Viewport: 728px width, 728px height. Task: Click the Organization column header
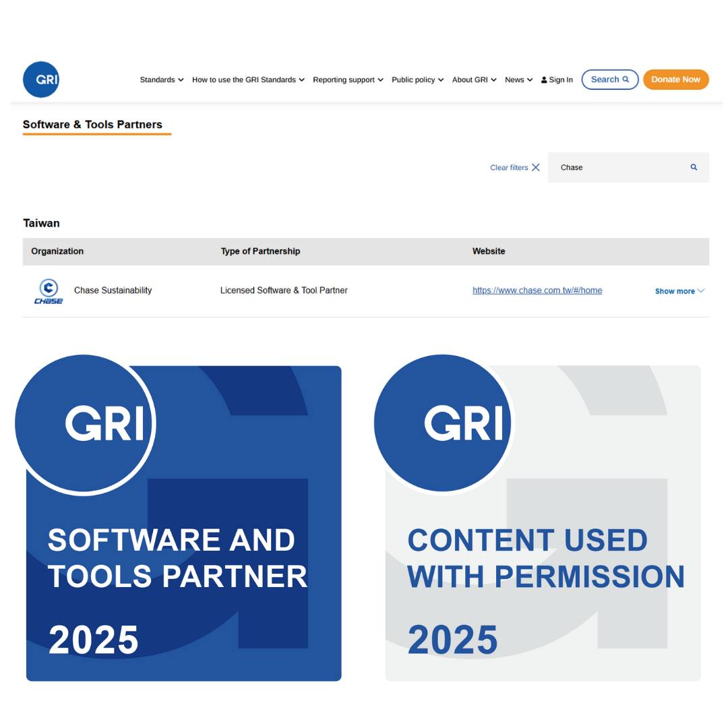tap(57, 251)
